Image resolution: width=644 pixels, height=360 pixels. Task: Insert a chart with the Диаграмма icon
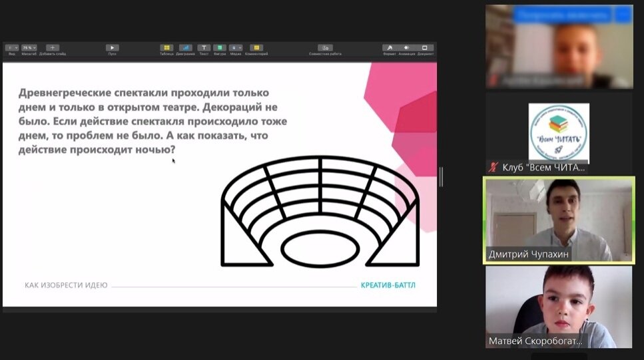[x=185, y=48]
